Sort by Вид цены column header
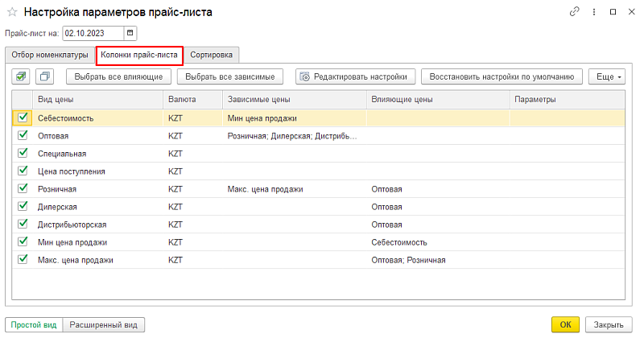 pos(97,99)
